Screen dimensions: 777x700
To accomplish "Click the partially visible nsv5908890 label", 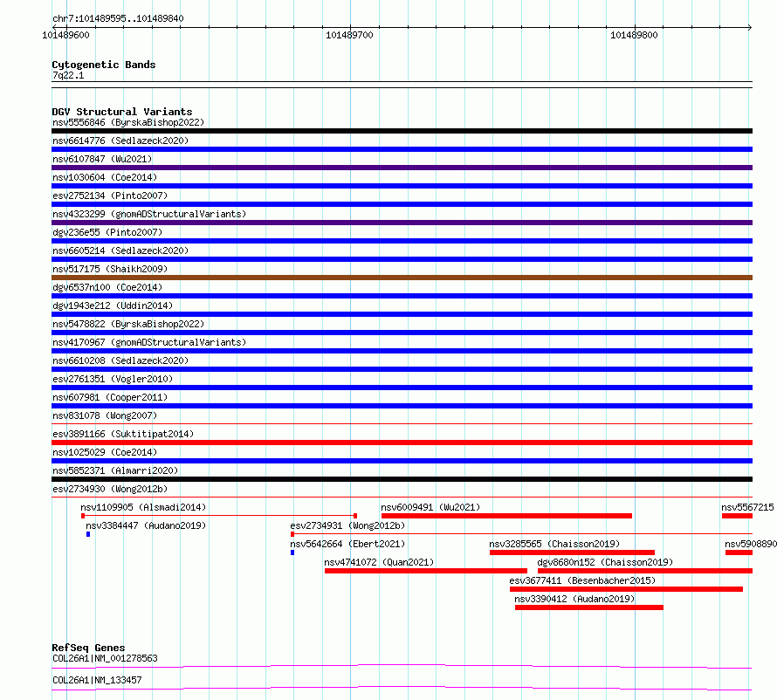I will [x=751, y=544].
